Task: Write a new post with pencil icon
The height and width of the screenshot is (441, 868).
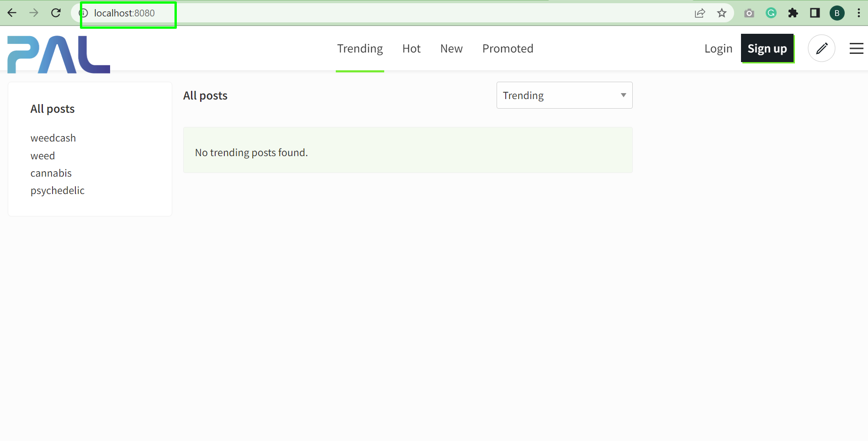Action: pos(821,48)
